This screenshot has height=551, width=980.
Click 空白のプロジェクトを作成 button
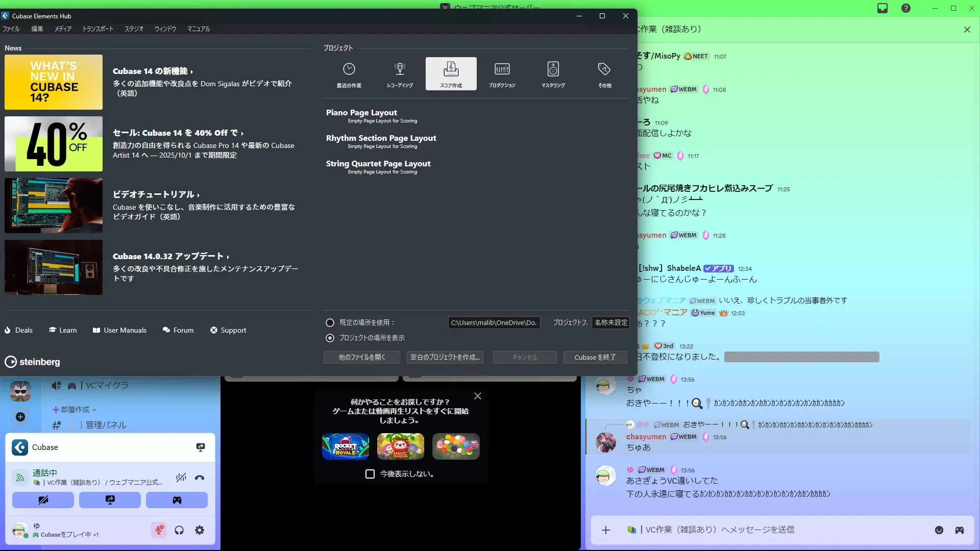(x=445, y=357)
